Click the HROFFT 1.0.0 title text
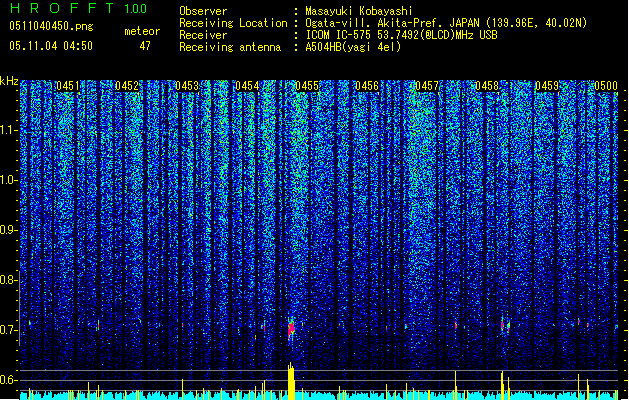This screenshot has height=400, width=629. pos(78,8)
